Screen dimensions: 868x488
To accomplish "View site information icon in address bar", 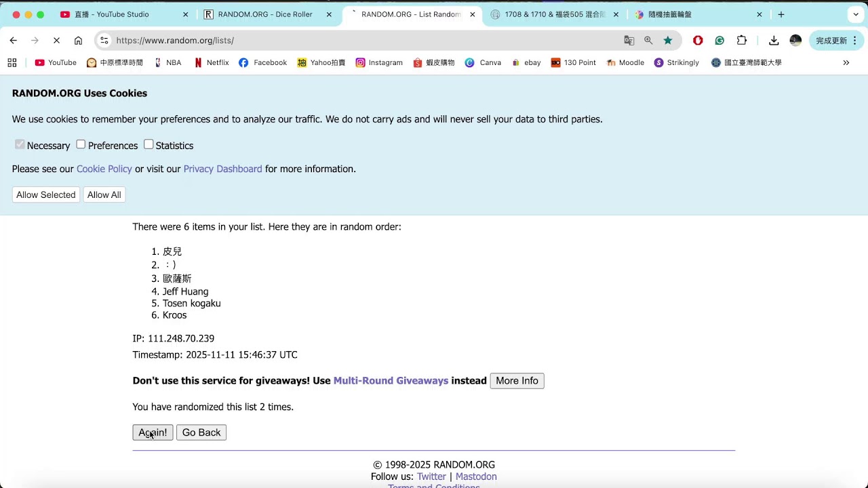I will pyautogui.click(x=104, y=41).
